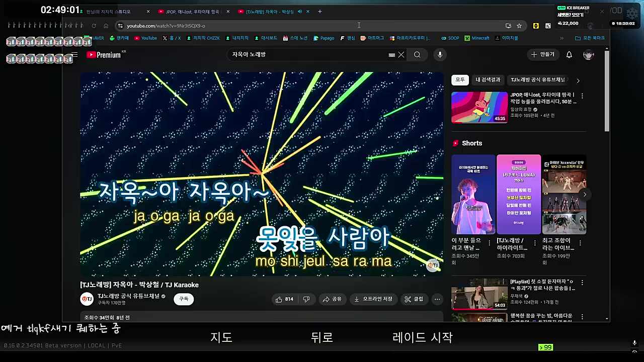Image resolution: width=644 pixels, height=362 pixels.
Task: Open the Minecraft bookmark
Action: pyautogui.click(x=477, y=38)
